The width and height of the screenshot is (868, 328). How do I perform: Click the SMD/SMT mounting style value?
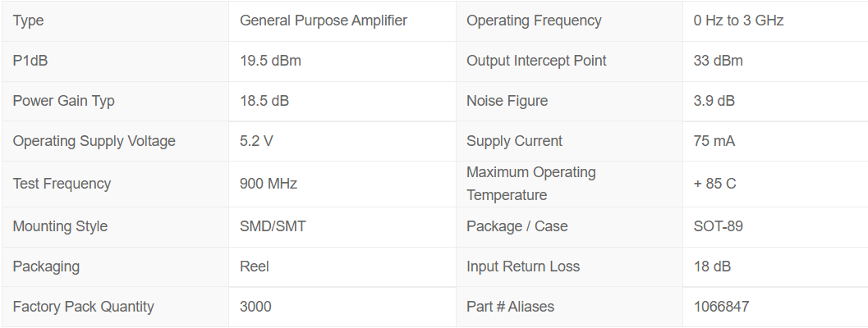click(273, 226)
